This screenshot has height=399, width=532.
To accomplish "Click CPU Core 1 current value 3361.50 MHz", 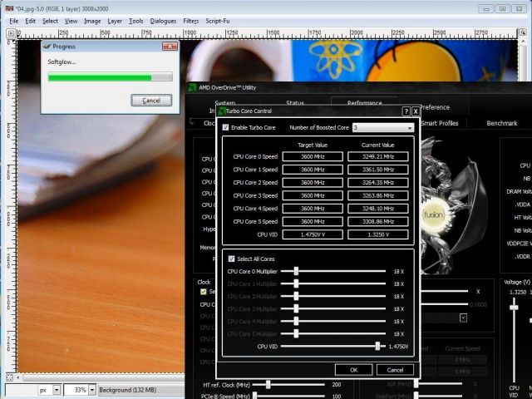I will (378, 170).
